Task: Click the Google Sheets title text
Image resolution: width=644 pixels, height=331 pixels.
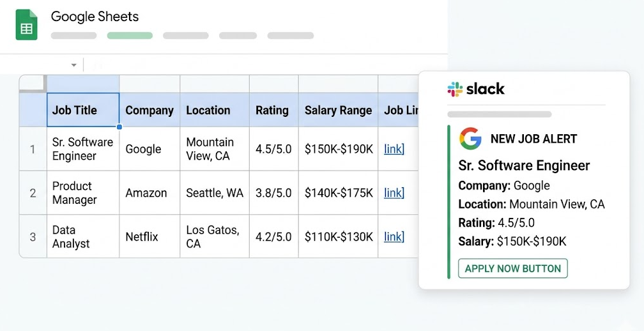Action: [95, 17]
